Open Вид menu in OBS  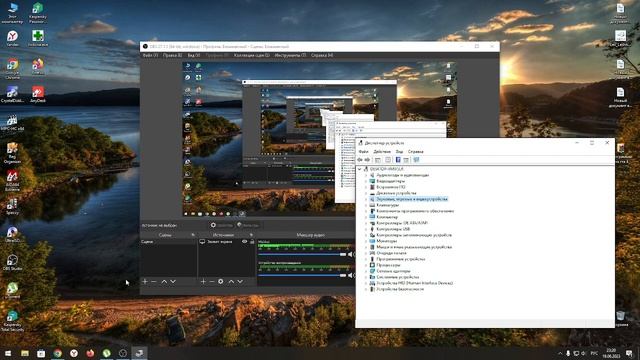(194, 55)
